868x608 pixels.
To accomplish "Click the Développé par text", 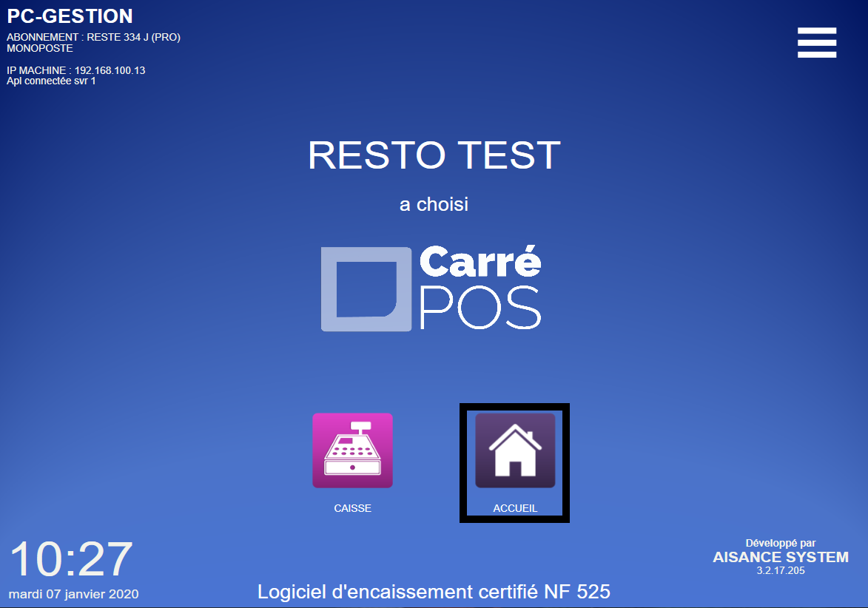I will 781,543.
